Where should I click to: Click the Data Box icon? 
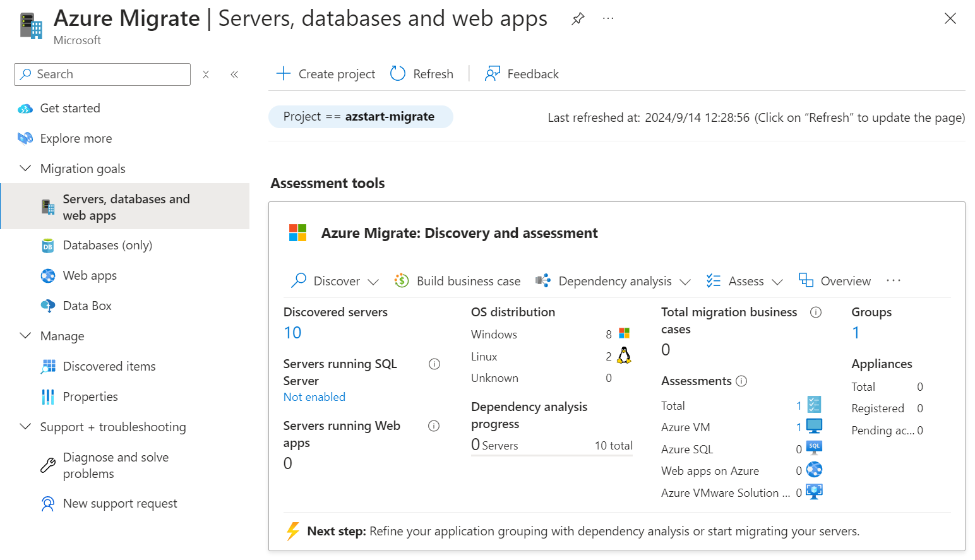click(x=48, y=306)
